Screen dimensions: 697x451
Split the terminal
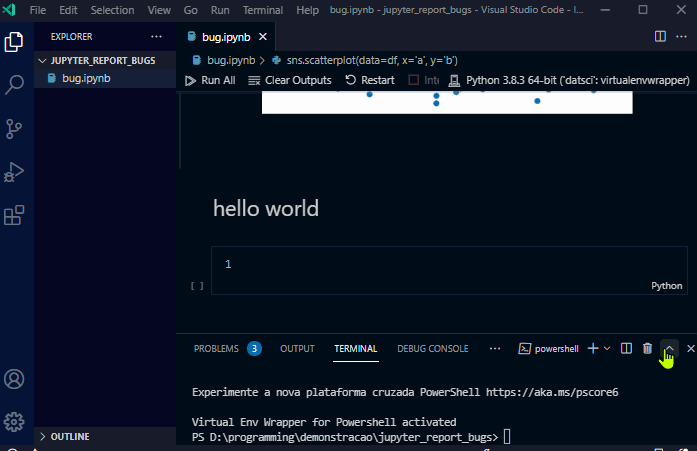pyautogui.click(x=626, y=348)
